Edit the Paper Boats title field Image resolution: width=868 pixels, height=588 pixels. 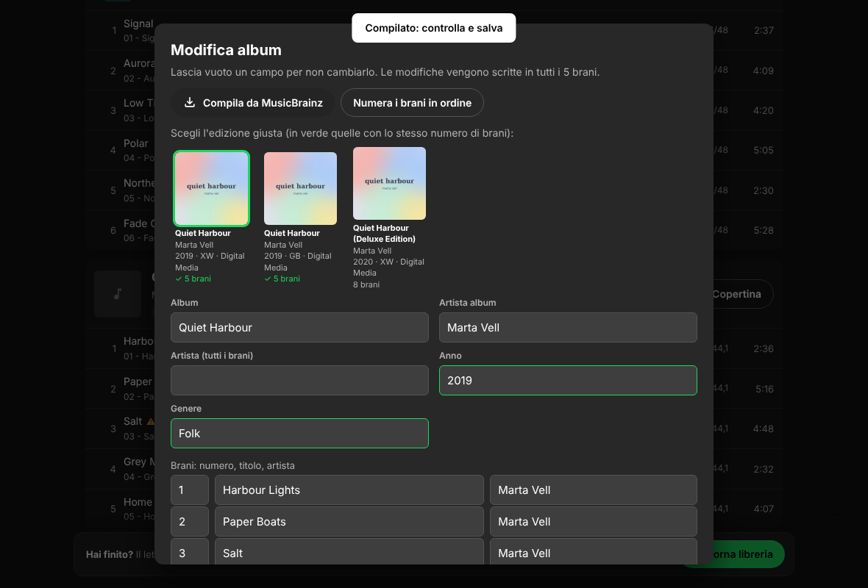pos(349,522)
